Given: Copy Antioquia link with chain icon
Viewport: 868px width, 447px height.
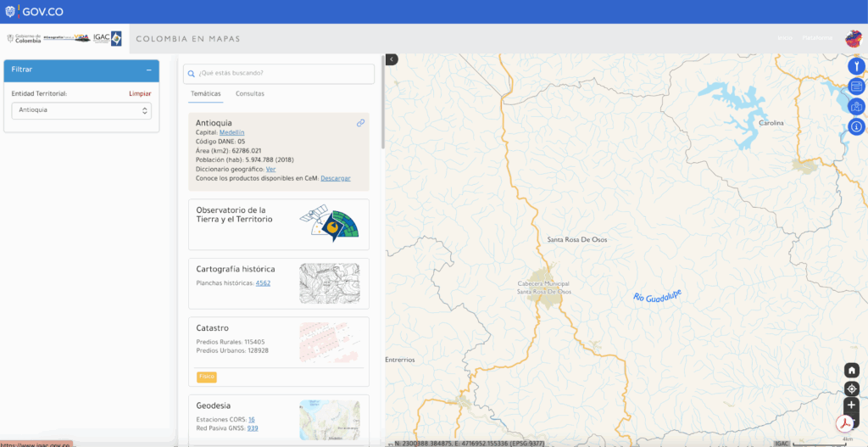Looking at the screenshot, I should [x=360, y=123].
